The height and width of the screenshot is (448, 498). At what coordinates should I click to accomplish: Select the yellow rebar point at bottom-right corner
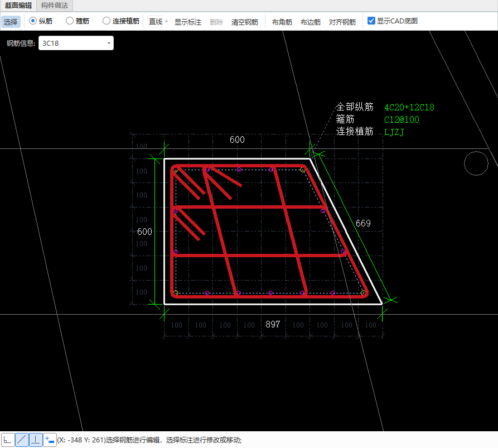pos(363,293)
